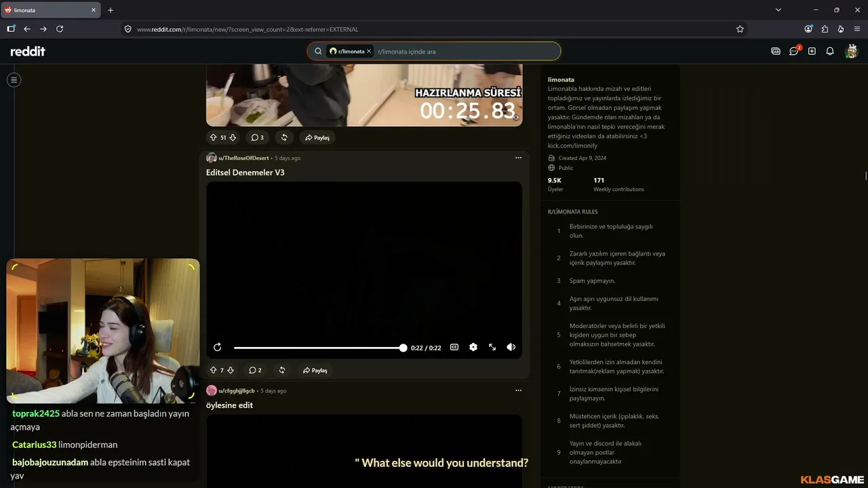
Task: Open the browser hamburger menu
Action: (x=857, y=29)
